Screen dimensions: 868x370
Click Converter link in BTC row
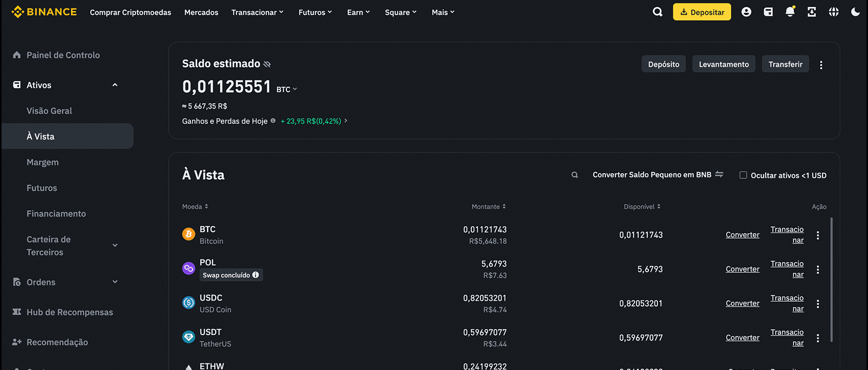point(742,235)
